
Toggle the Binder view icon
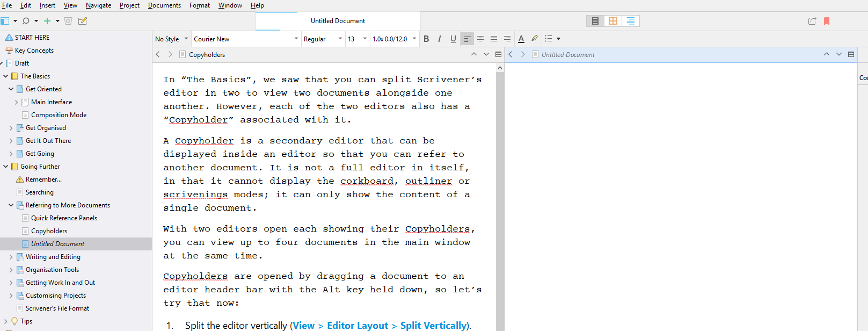tap(5, 21)
